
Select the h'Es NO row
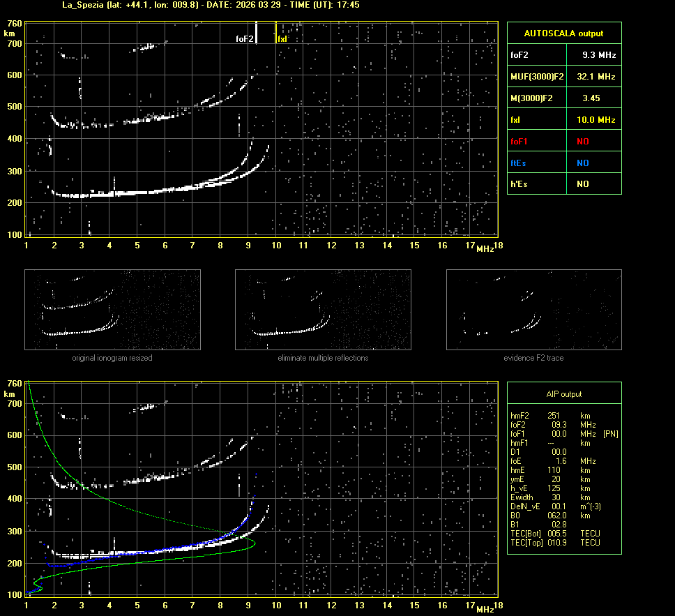(563, 184)
